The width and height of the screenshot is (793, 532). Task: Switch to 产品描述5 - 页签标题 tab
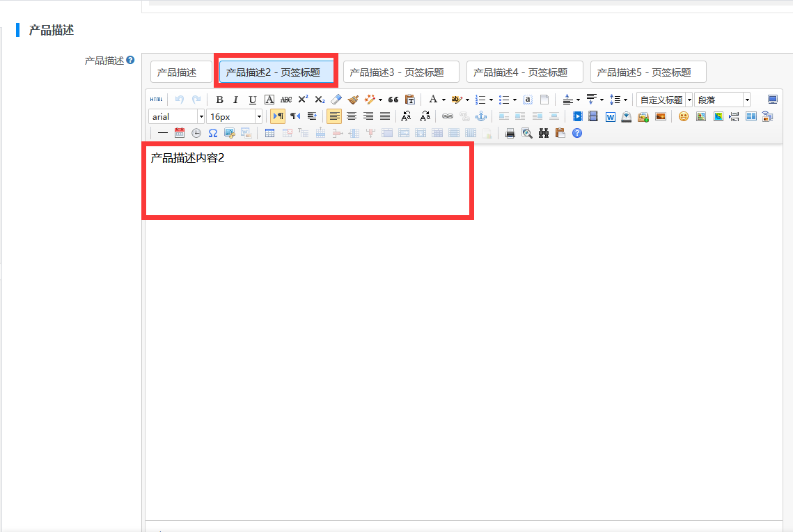(x=648, y=72)
